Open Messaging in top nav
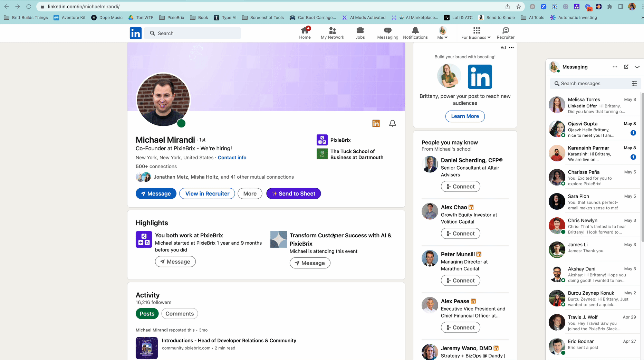Image resolution: width=644 pixels, height=360 pixels. (387, 33)
